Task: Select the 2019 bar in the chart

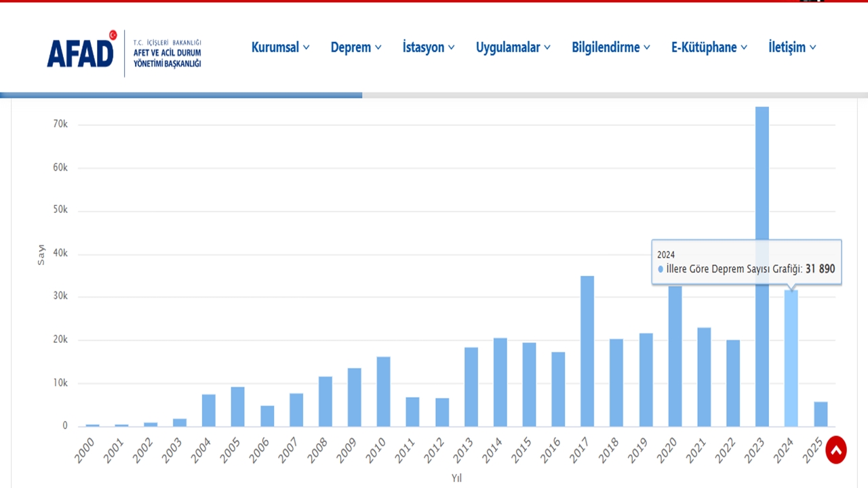Action: click(646, 380)
